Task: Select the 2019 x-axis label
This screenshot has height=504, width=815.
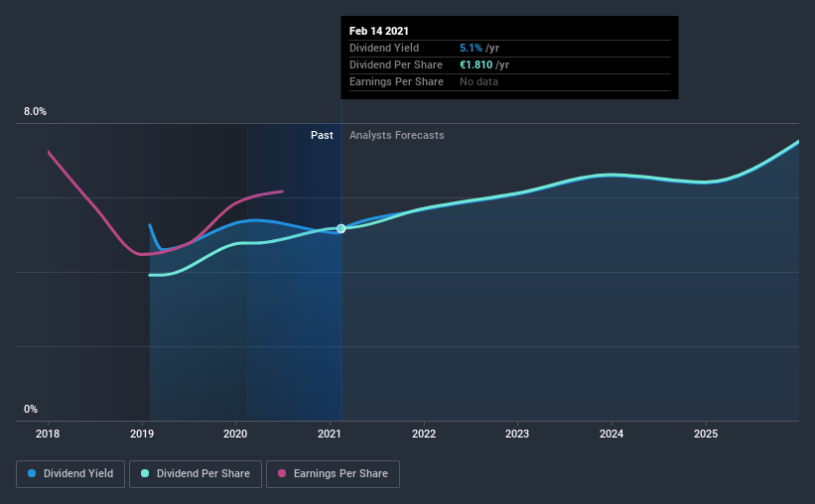Action: click(x=142, y=434)
